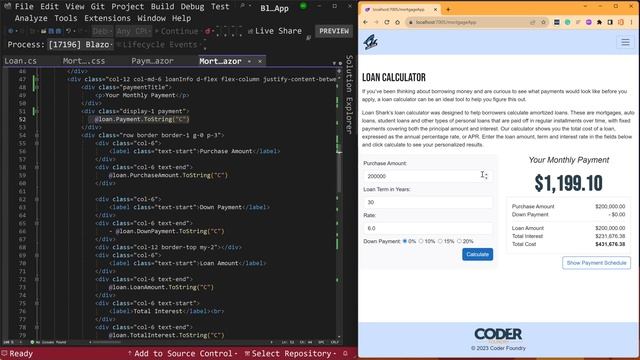Open the Process [17196] dropdown
Screen dimensions: 640x360
tap(81, 44)
